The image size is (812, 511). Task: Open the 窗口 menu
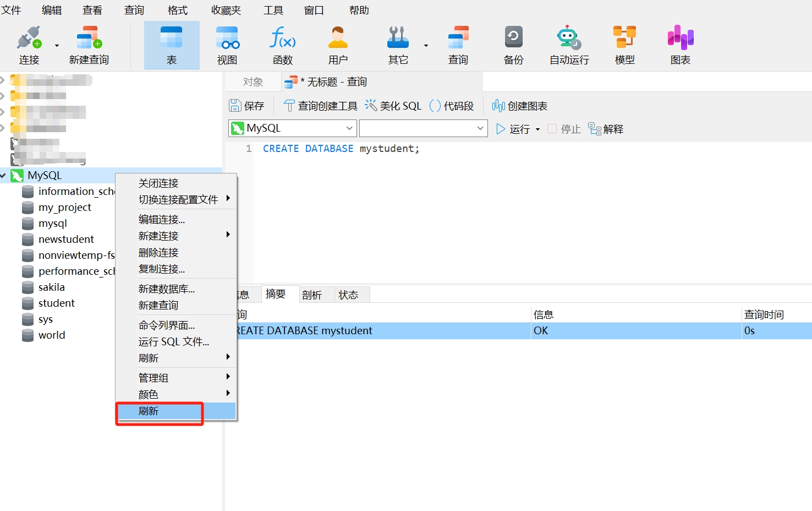pos(314,10)
